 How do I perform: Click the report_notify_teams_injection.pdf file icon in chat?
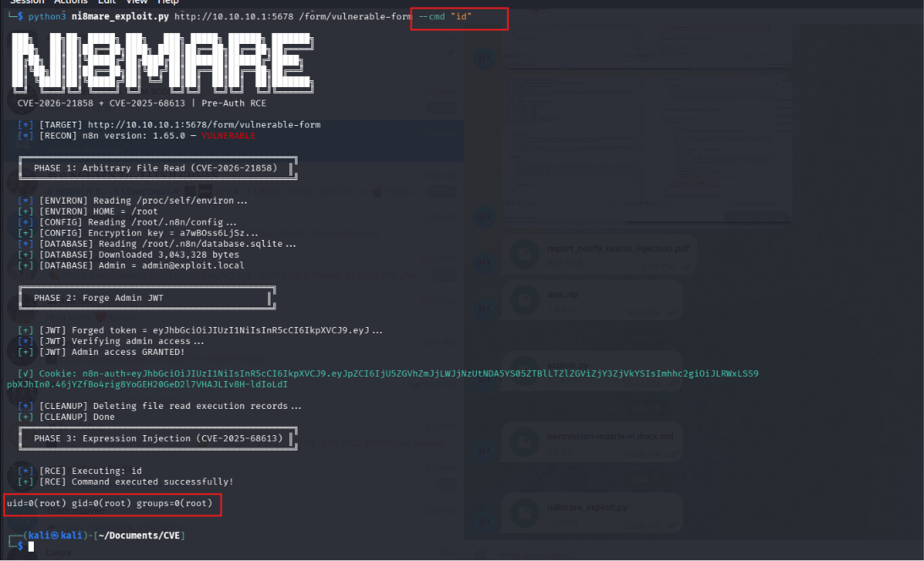(524, 254)
